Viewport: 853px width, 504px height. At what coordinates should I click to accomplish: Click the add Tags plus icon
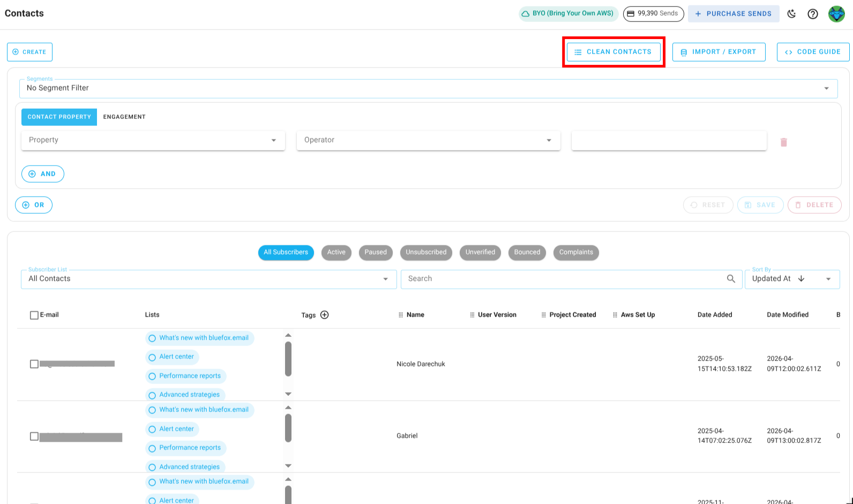click(324, 315)
